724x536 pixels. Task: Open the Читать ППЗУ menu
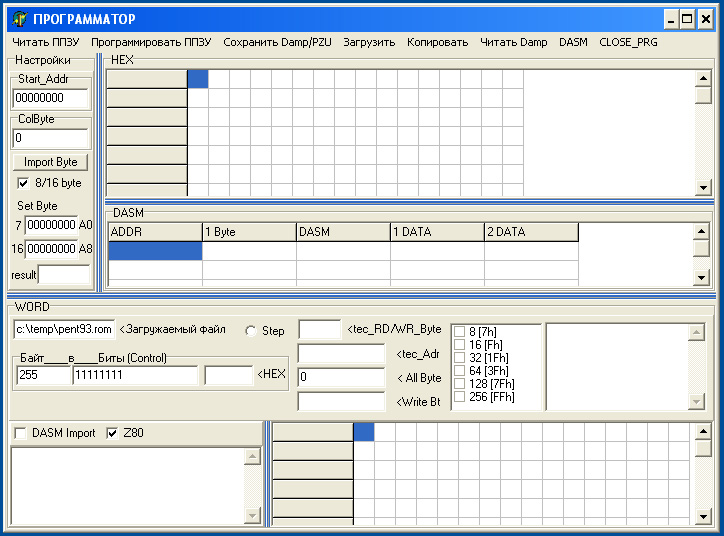(46, 42)
